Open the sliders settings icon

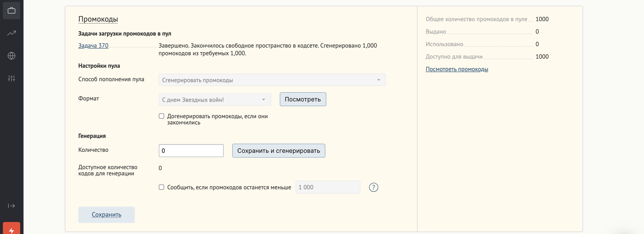click(12, 78)
